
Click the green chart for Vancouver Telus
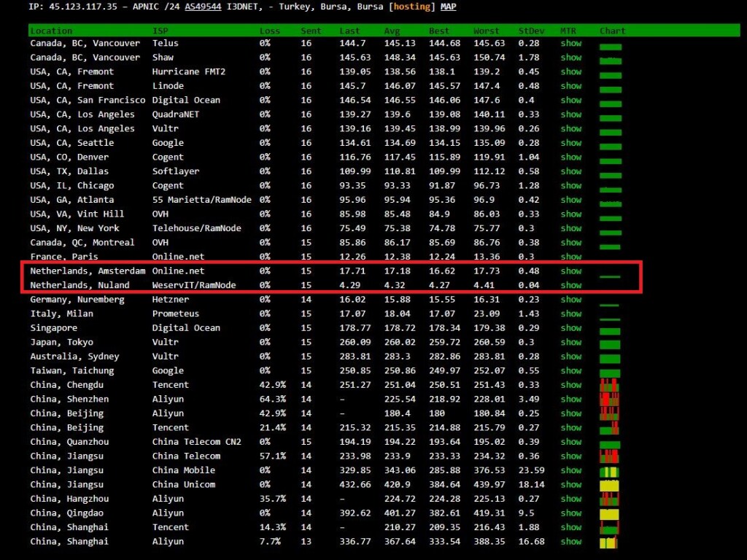pos(611,47)
